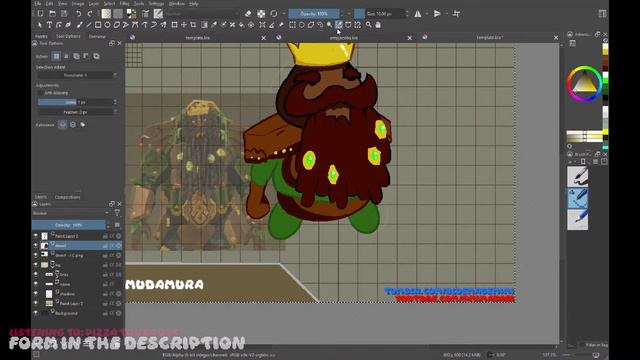The image size is (640, 360).
Task: Adjust the Feather selection field
Action: (77, 112)
